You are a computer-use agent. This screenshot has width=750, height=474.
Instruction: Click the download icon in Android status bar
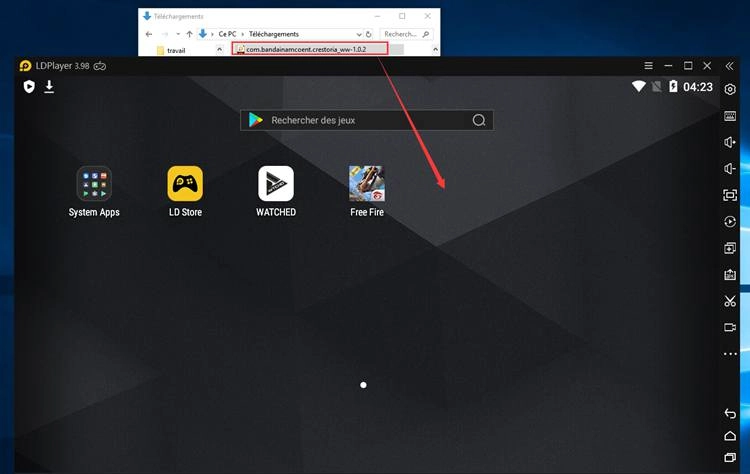tap(49, 87)
